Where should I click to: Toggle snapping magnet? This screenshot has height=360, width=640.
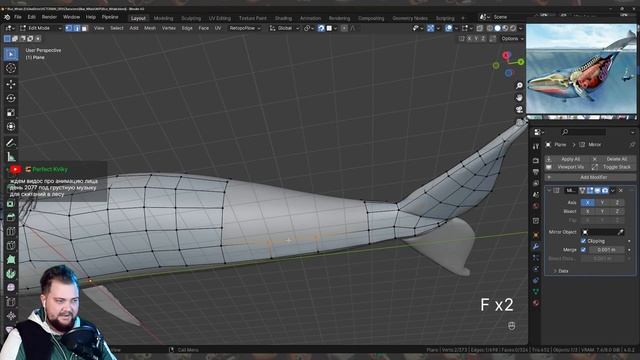pos(321,28)
